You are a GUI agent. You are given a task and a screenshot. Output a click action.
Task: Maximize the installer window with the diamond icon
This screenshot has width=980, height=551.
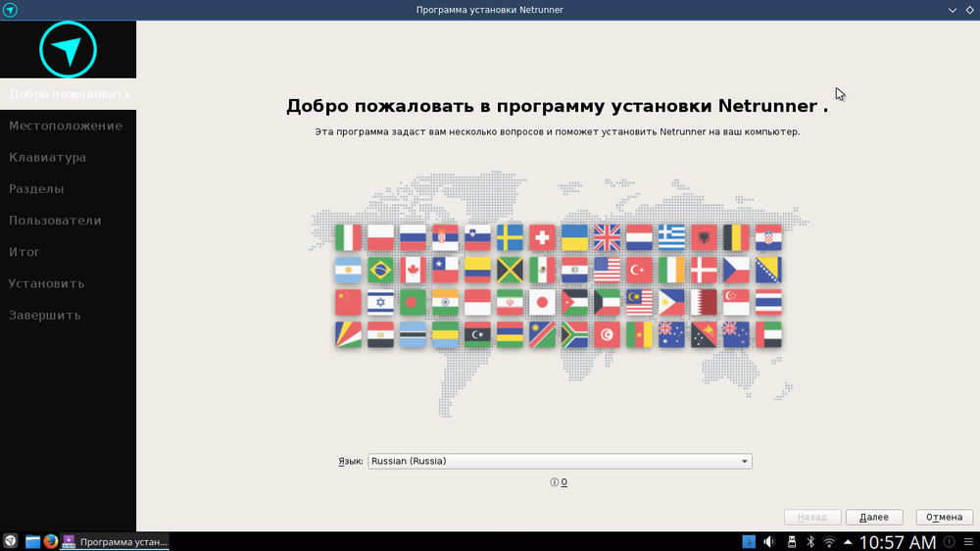970,10
